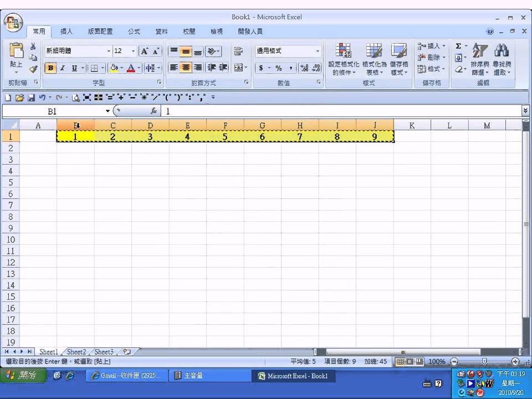
Task: Click the AutoSum sigma icon
Action: click(458, 46)
